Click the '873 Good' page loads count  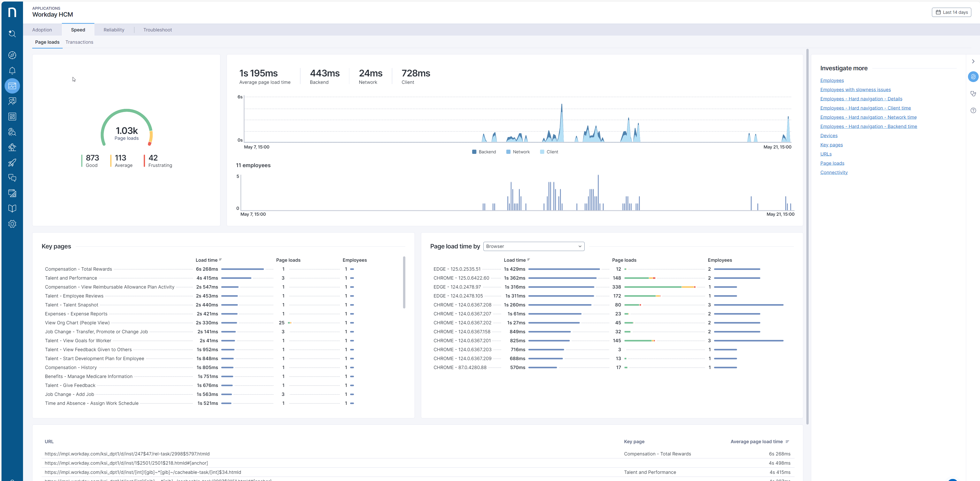(91, 161)
